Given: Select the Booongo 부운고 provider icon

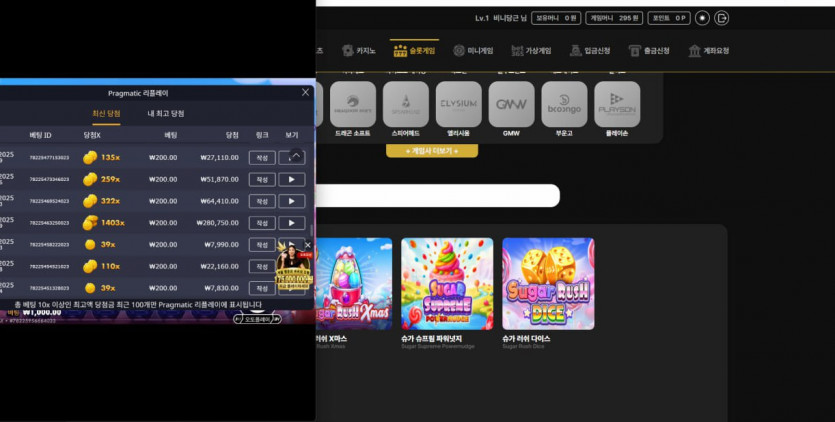Looking at the screenshot, I should click(x=564, y=104).
